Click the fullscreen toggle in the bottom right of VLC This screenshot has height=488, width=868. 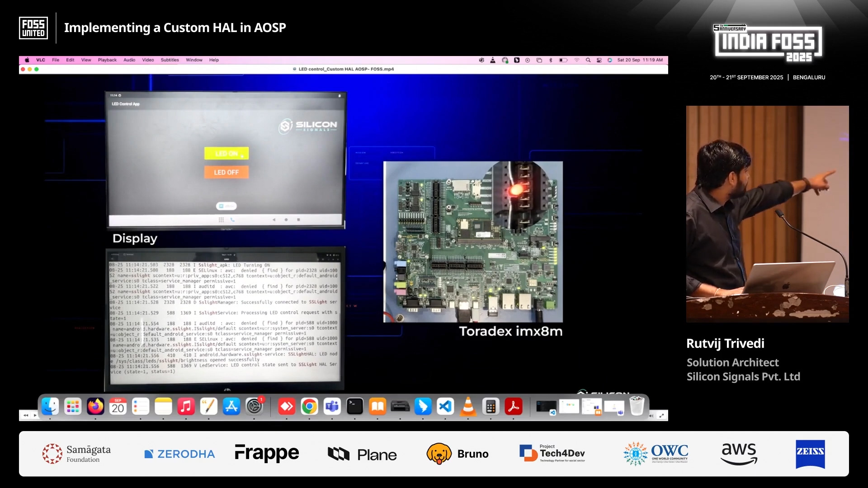click(662, 415)
